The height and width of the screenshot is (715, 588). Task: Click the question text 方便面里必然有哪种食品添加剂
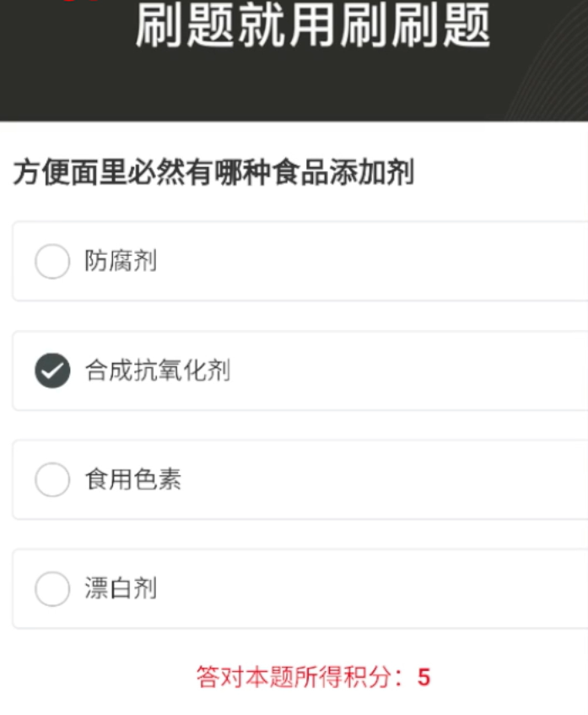(x=213, y=172)
